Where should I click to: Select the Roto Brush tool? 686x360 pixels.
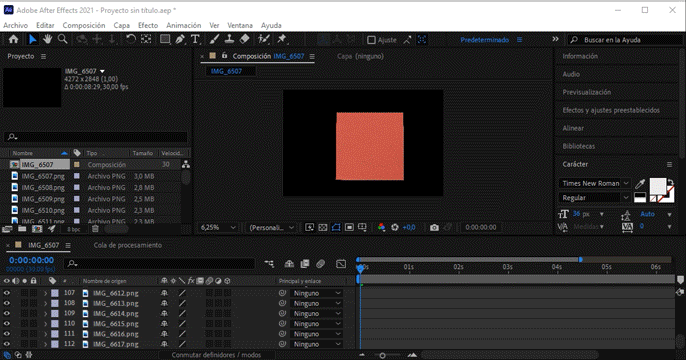click(x=263, y=39)
